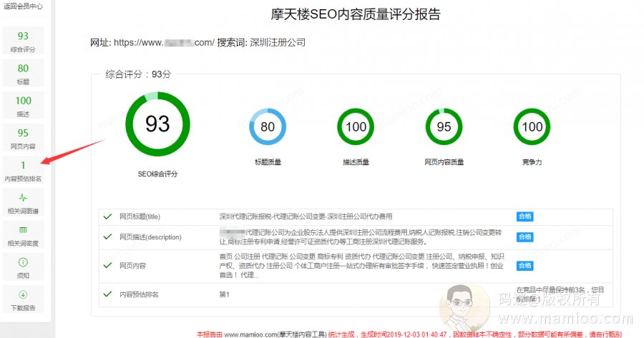Click the SEO综合评分 93 circle gauge
Screen dimensions: 644x338
pyautogui.click(x=157, y=124)
